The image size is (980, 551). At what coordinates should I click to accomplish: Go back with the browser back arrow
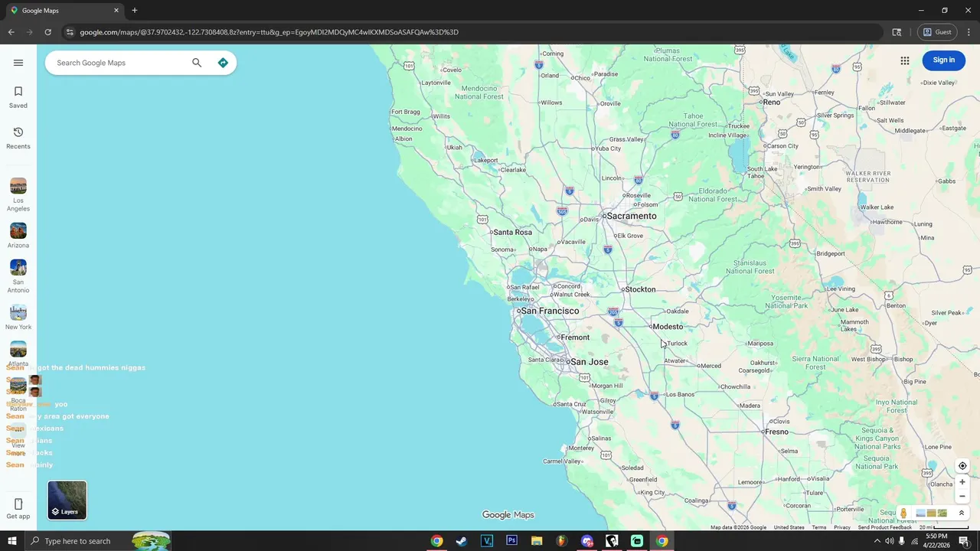coord(11,32)
